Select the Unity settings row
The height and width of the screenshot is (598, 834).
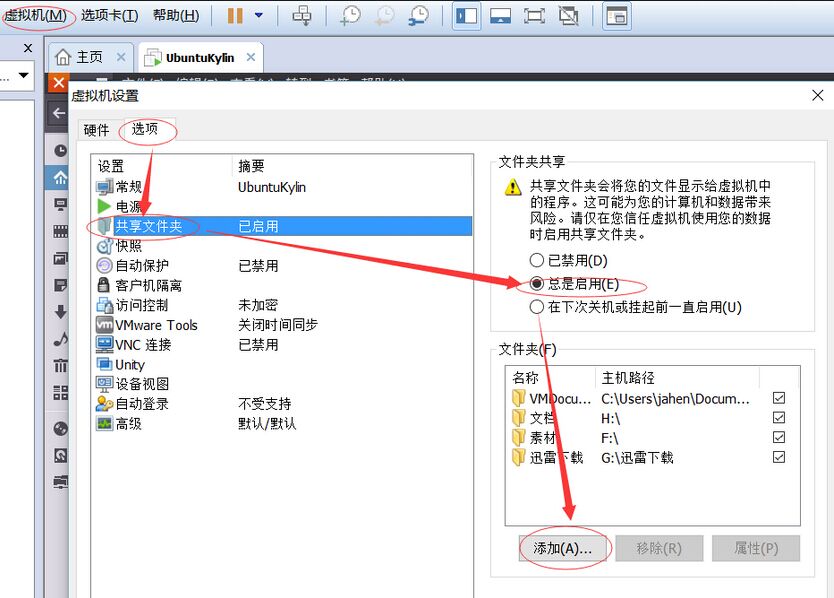[x=282, y=364]
